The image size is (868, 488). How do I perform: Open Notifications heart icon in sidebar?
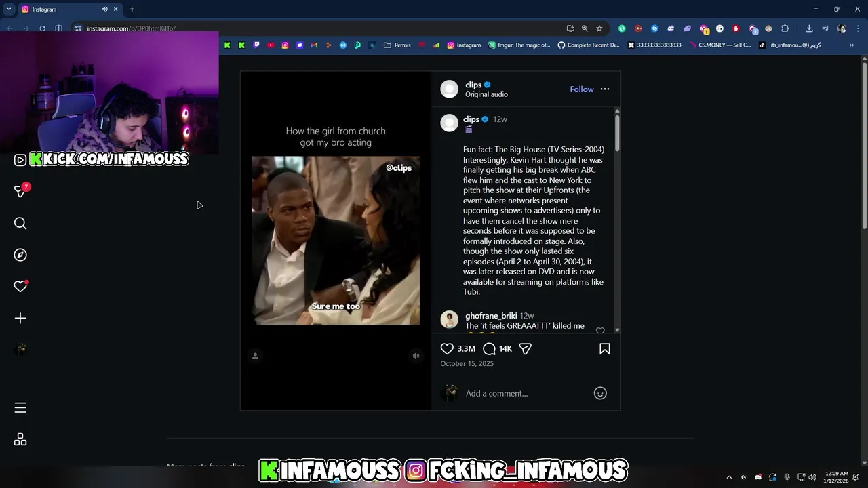tap(20, 287)
